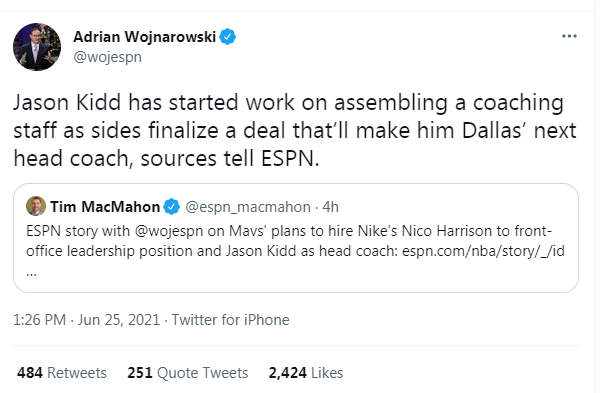The width and height of the screenshot is (607, 393).
Task: Open the Adrian Wojnarowski display name
Action: pyautogui.click(x=144, y=37)
